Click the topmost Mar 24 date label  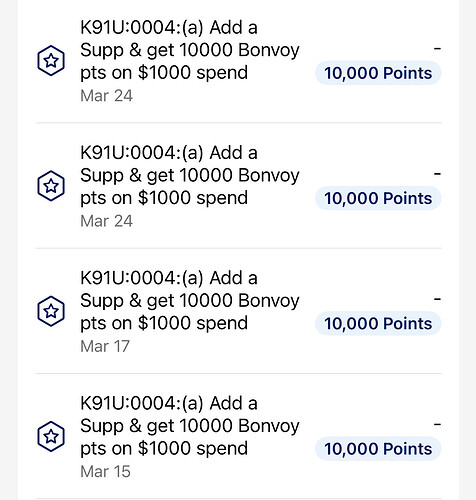(x=106, y=96)
